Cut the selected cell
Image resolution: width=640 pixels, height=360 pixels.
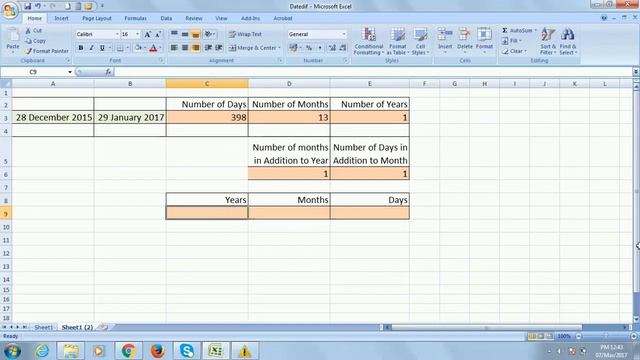pyautogui.click(x=33, y=31)
